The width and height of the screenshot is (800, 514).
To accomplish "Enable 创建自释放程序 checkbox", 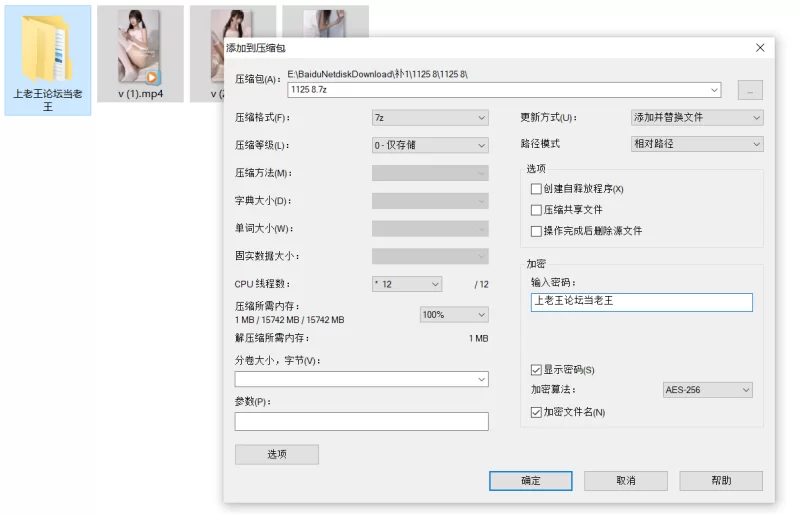I will [x=536, y=189].
